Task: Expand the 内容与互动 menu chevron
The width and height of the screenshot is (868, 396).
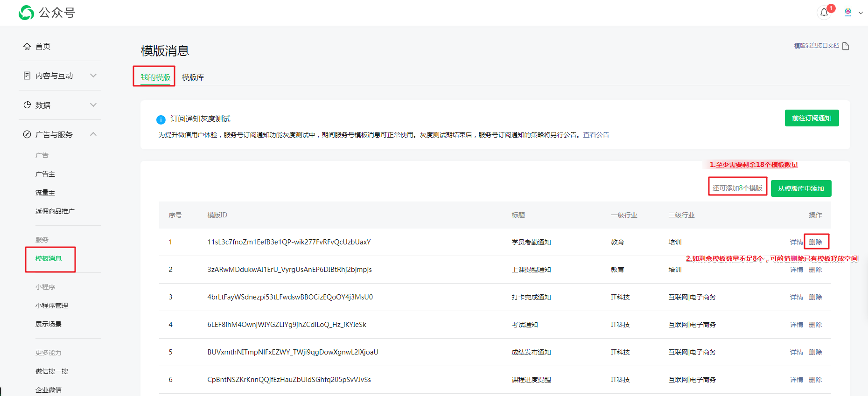Action: (x=93, y=76)
